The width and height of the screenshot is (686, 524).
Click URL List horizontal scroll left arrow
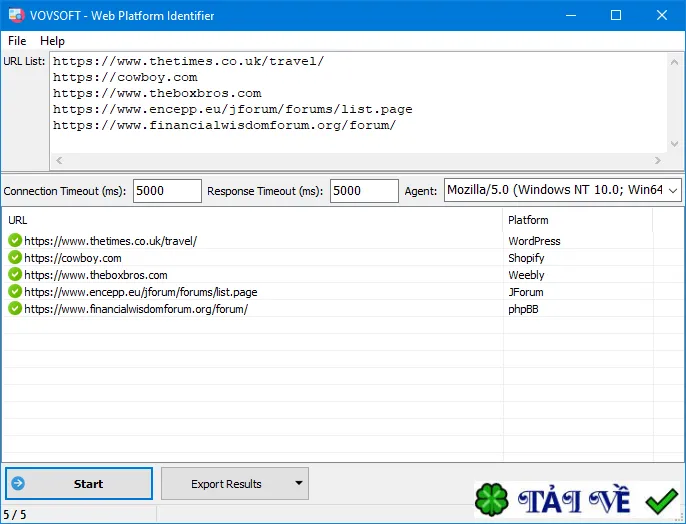[60, 161]
